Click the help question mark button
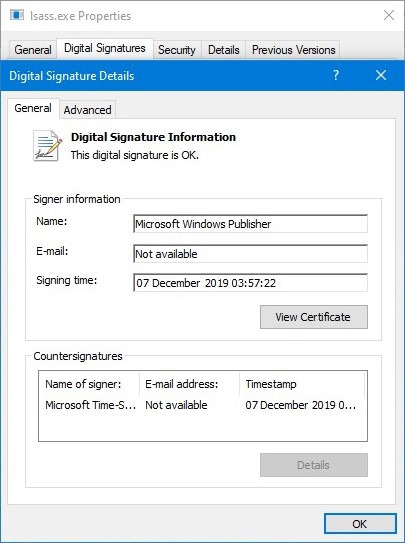The width and height of the screenshot is (405, 543). (x=336, y=75)
